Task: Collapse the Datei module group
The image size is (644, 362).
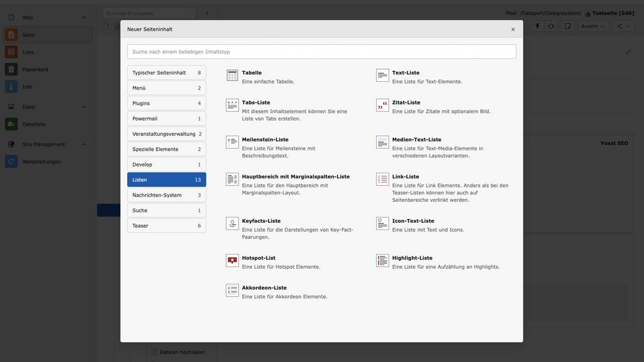Action: 84,107
